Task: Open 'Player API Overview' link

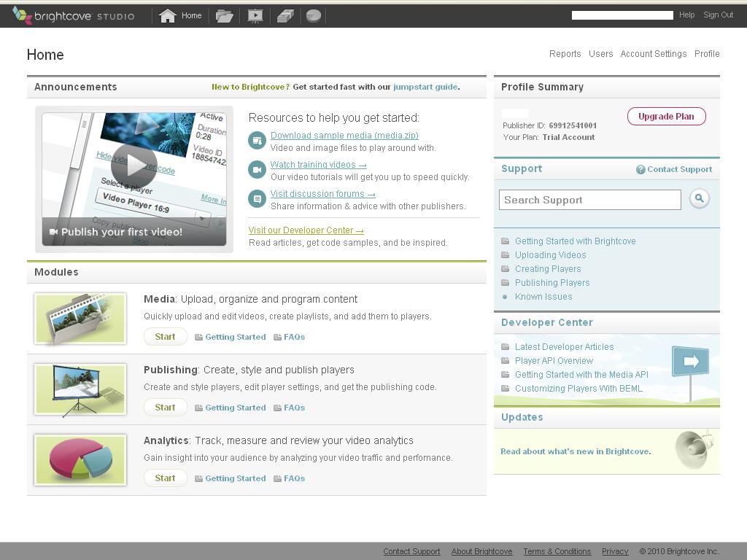Action: tap(554, 360)
